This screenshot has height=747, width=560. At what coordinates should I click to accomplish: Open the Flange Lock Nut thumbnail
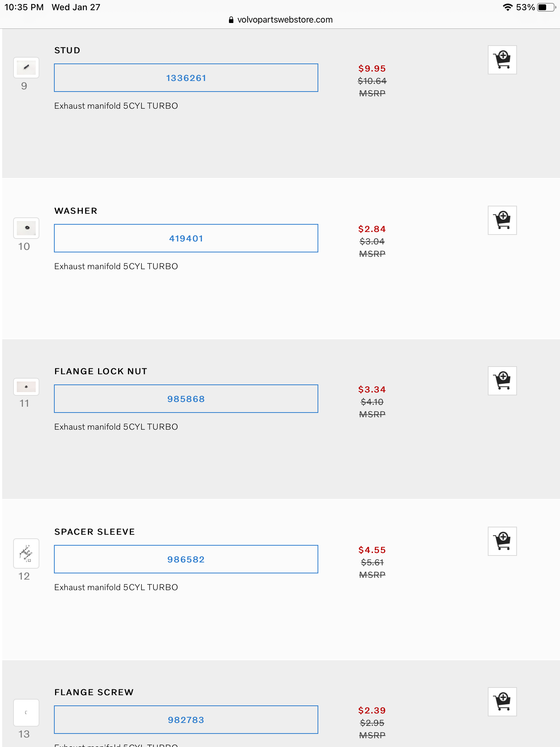26,387
